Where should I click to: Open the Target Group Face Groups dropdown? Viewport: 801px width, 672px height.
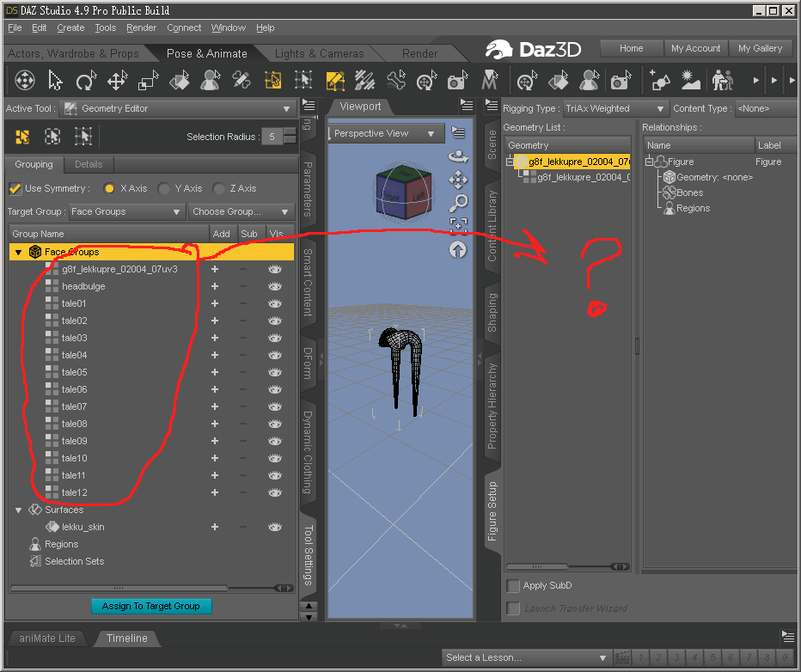pos(126,211)
